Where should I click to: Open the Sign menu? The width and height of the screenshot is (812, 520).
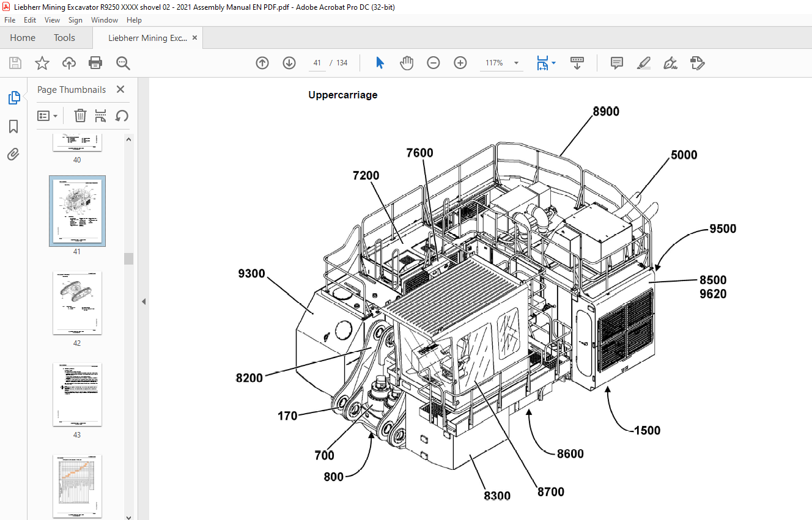point(75,20)
